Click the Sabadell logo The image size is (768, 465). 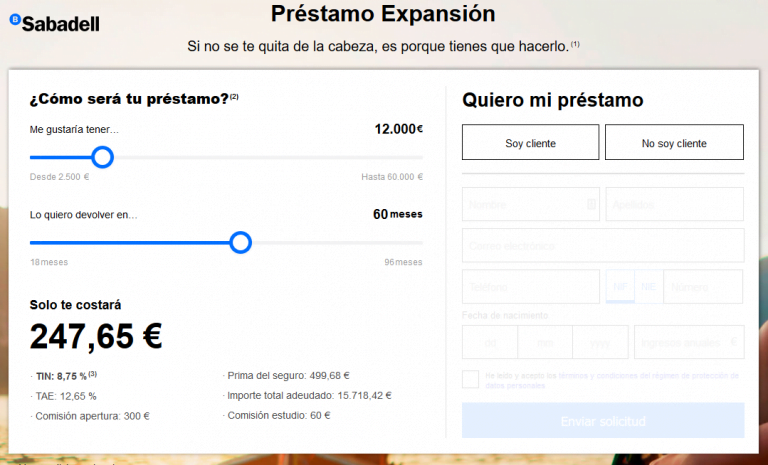click(54, 23)
